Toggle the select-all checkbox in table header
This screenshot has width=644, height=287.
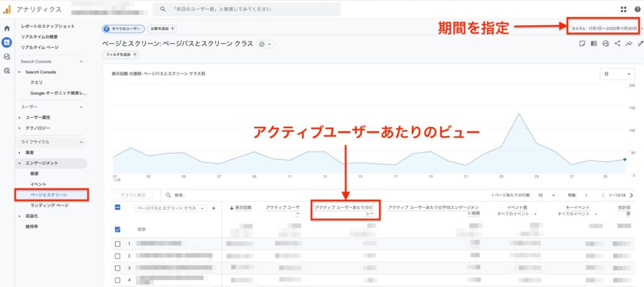[x=118, y=208]
